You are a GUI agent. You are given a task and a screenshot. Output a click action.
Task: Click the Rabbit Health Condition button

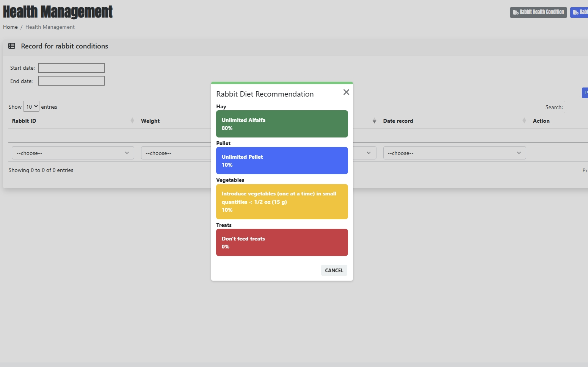[538, 12]
